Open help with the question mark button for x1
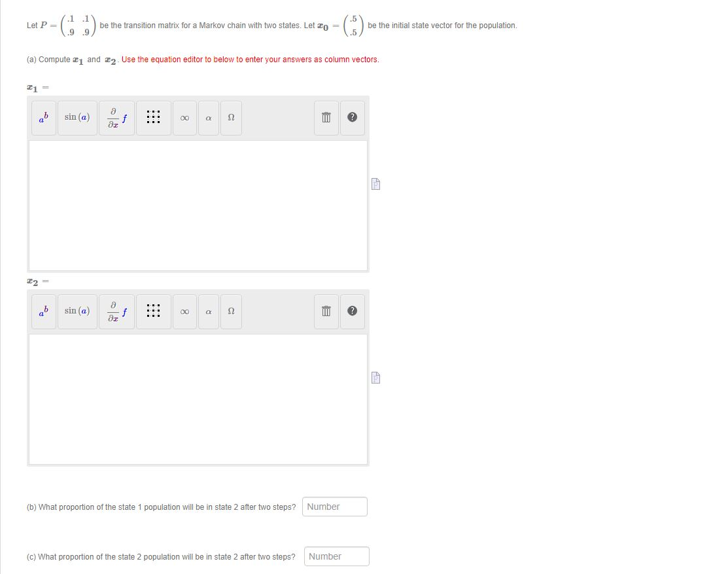This screenshot has width=728, height=574. (352, 118)
